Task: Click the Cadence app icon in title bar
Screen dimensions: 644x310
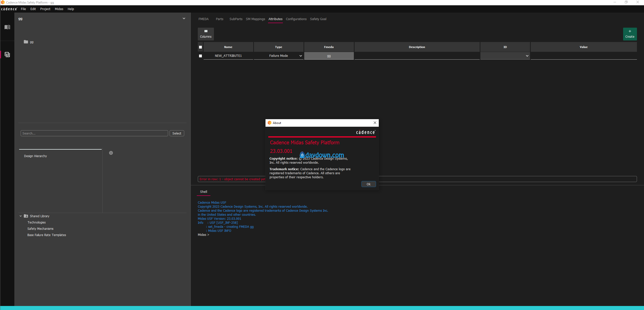Action: [3, 2]
